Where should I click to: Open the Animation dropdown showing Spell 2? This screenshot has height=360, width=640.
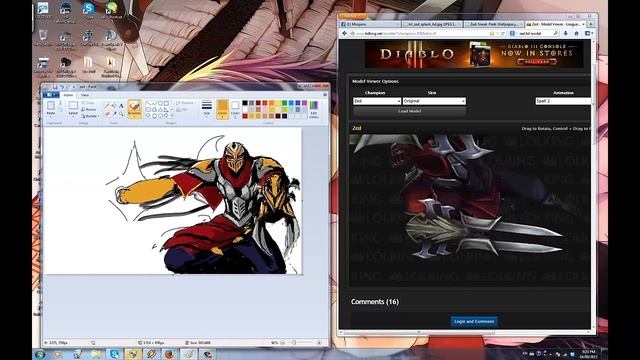pyautogui.click(x=562, y=101)
